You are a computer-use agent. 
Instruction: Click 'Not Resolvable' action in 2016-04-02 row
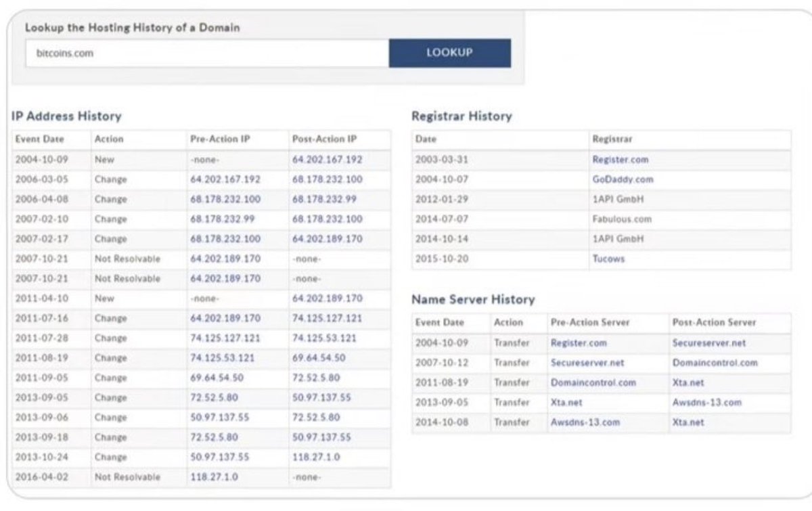[128, 477]
